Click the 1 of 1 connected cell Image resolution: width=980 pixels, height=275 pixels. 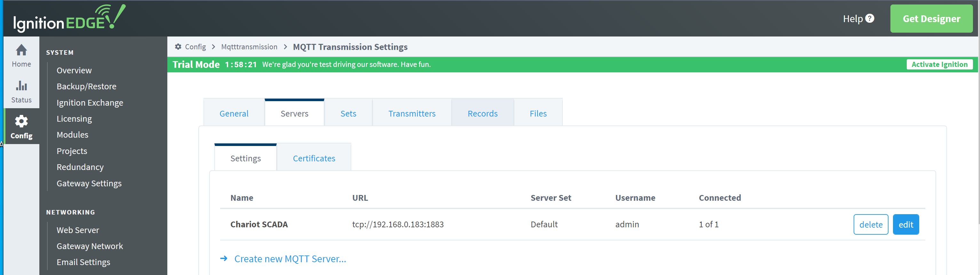pyautogui.click(x=708, y=224)
